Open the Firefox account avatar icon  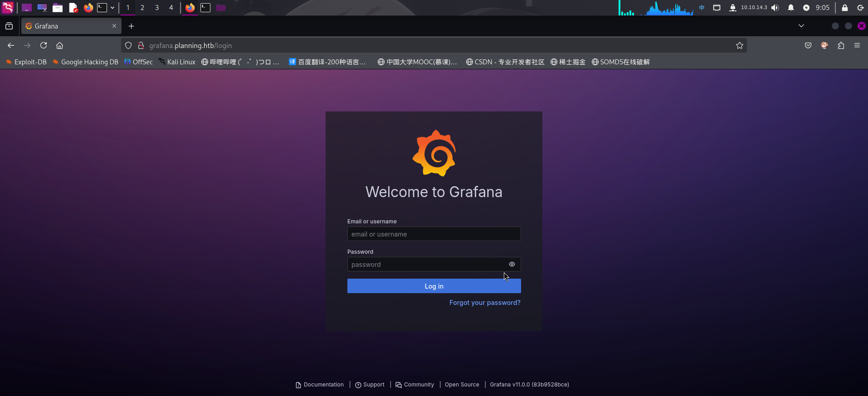824,45
